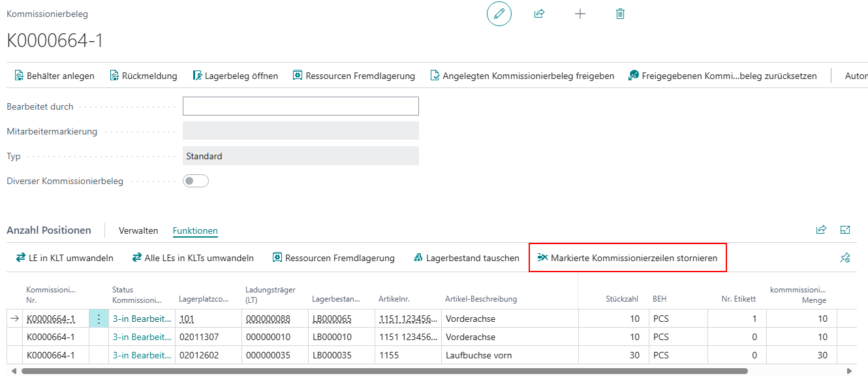The height and width of the screenshot is (376, 868).
Task: Click the share icon in Anzahl Positionen section
Action: [821, 230]
